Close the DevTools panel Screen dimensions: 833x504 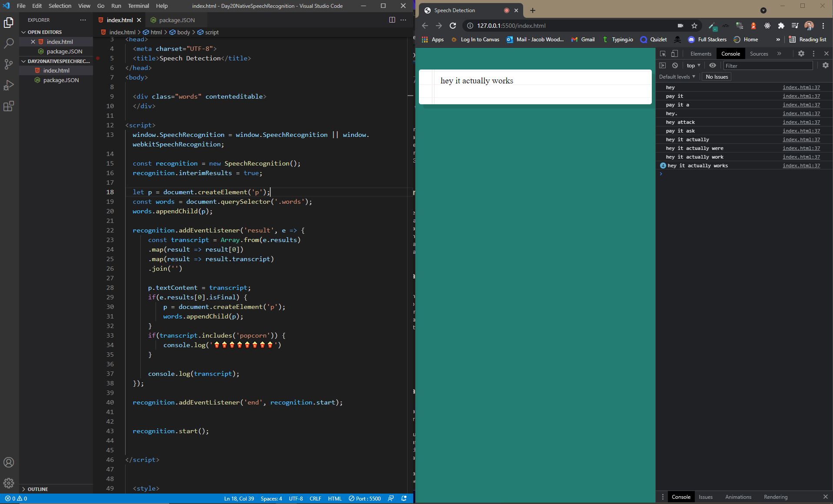(826, 53)
